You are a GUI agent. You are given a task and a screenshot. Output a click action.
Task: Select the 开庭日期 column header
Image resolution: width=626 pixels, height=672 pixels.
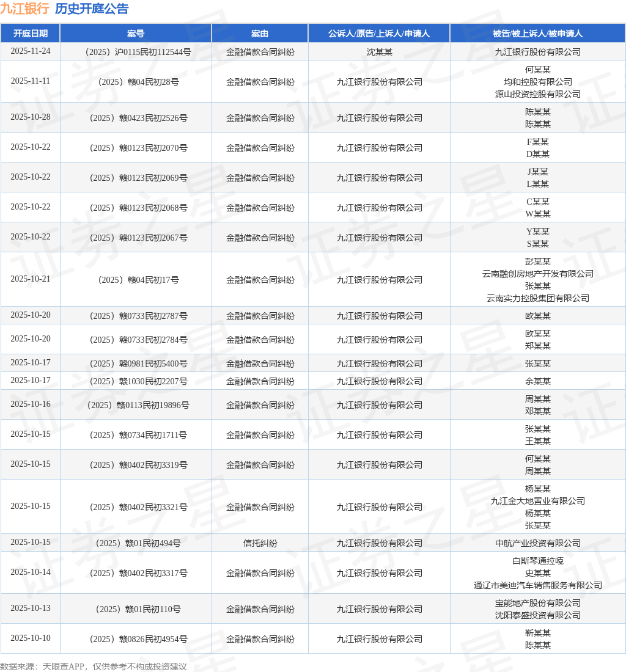[x=31, y=34]
